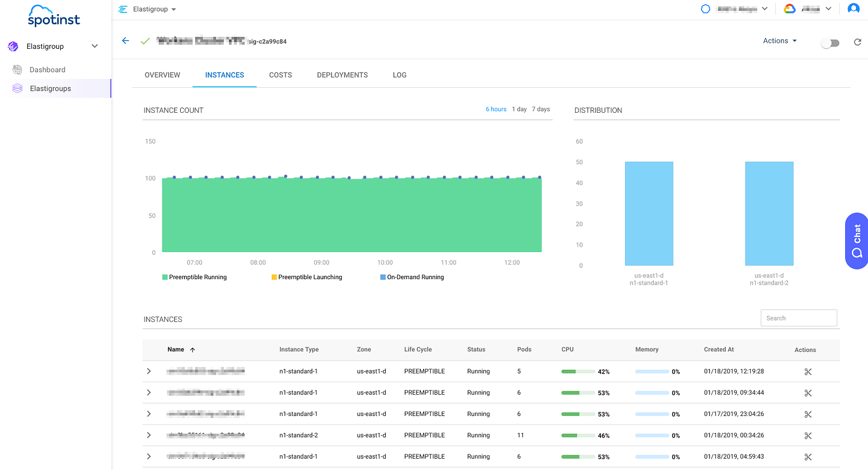Open the Deployments tab
This screenshot has height=470, width=868.
(342, 75)
